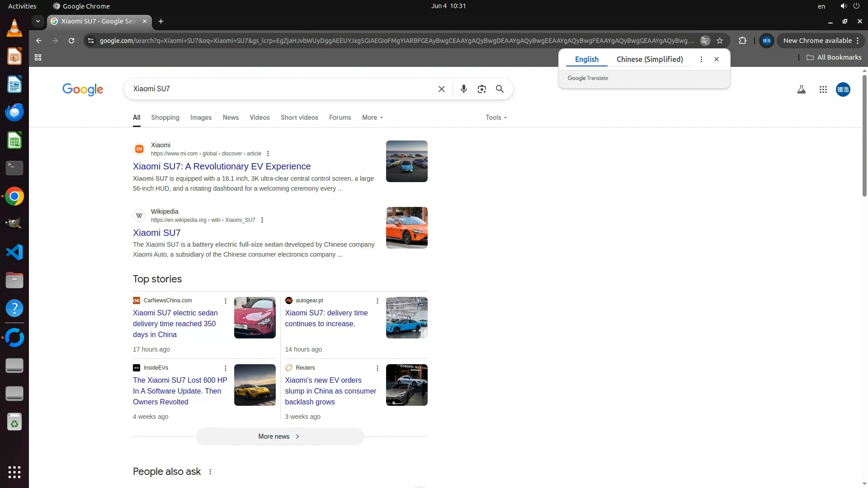868x488 pixels.
Task: Open Reuters story car thumbnail
Action: click(406, 385)
